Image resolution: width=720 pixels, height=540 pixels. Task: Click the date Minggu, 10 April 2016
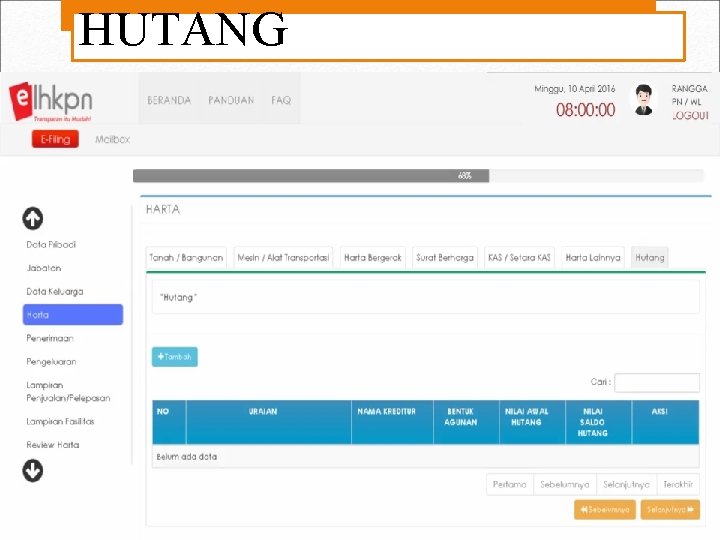tap(574, 89)
